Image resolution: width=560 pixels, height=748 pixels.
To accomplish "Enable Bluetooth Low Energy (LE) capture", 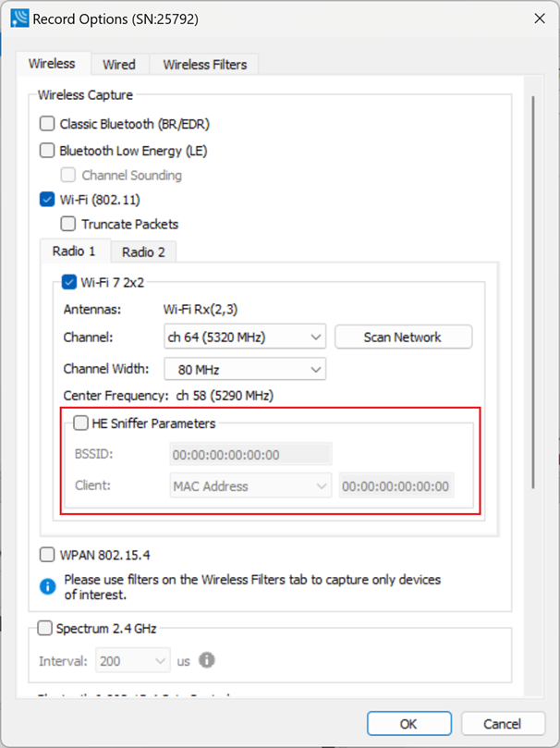I will pos(47,151).
